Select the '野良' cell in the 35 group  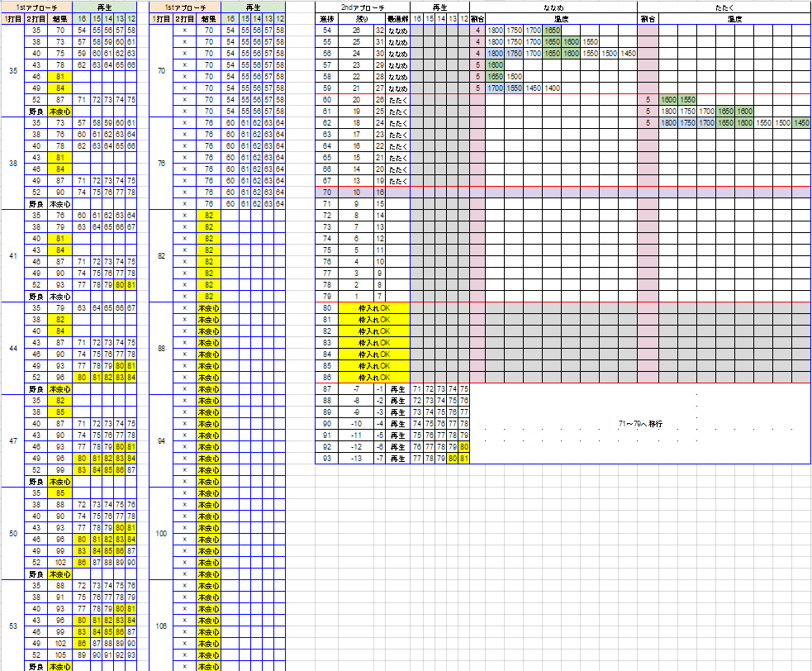coord(36,112)
